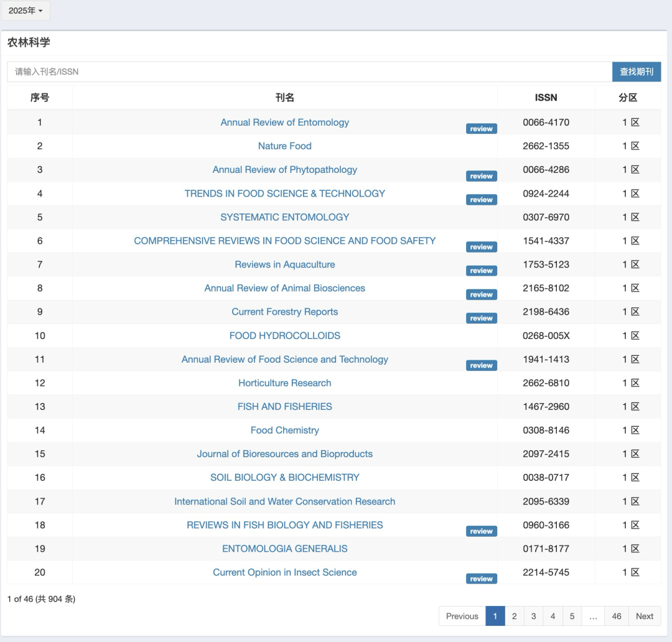Click review badge for Annual Review of Entomology
The width and height of the screenshot is (672, 642).
pyautogui.click(x=481, y=129)
